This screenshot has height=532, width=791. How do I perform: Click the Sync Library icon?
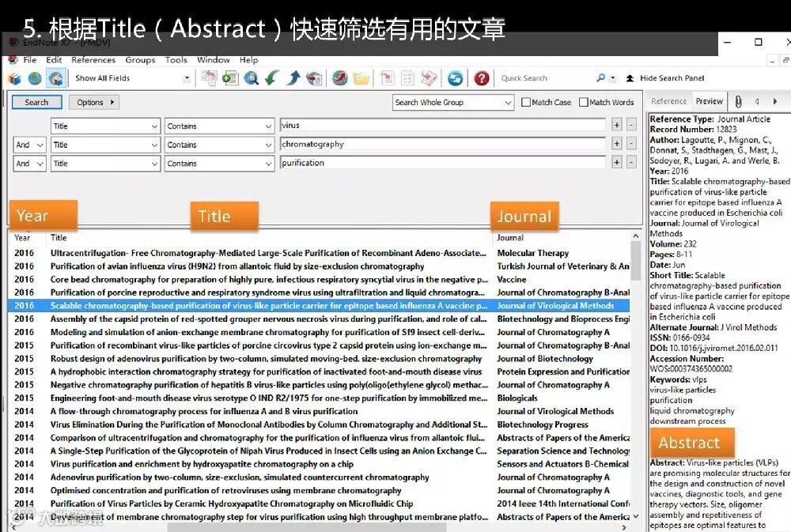pyautogui.click(x=455, y=78)
